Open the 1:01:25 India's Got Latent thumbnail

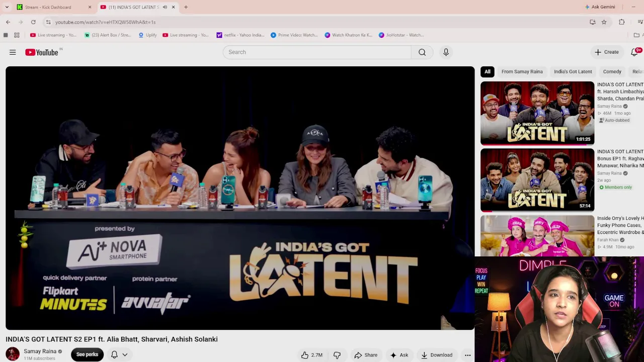[x=537, y=113]
